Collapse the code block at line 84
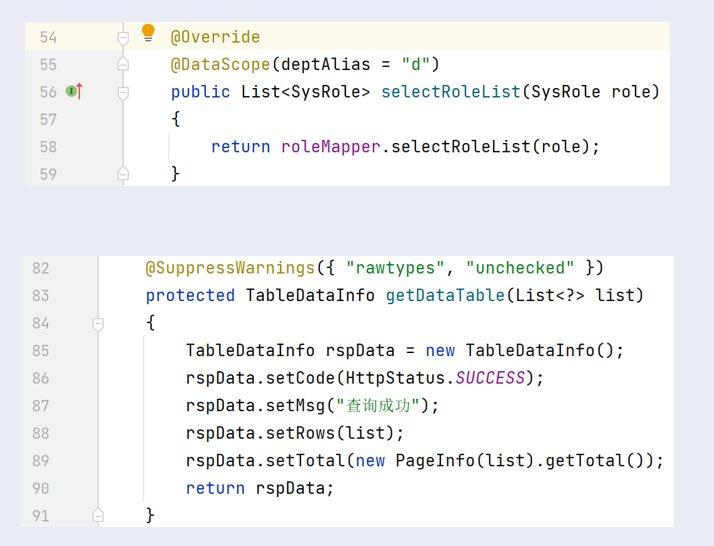This screenshot has height=546, width=714. (x=98, y=324)
